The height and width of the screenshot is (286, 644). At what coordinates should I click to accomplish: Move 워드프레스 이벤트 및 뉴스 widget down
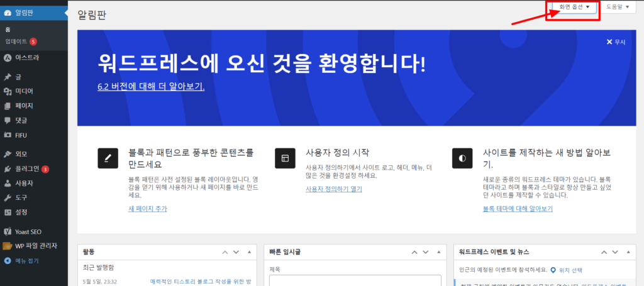coord(615,252)
